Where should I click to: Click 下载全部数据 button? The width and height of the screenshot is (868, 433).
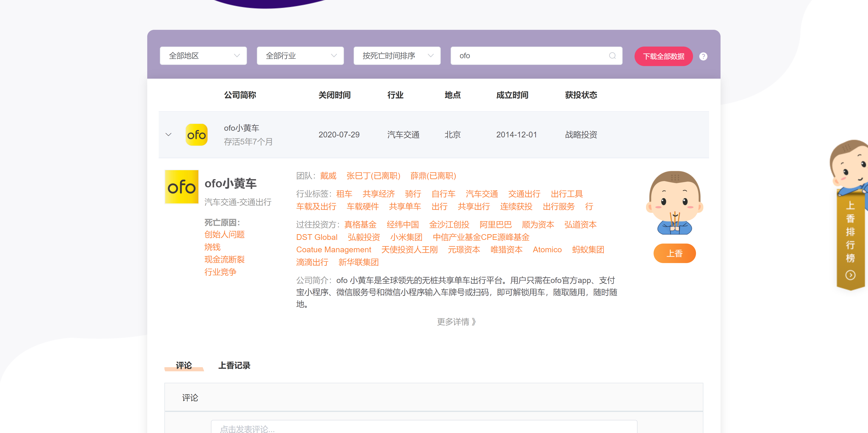point(663,56)
